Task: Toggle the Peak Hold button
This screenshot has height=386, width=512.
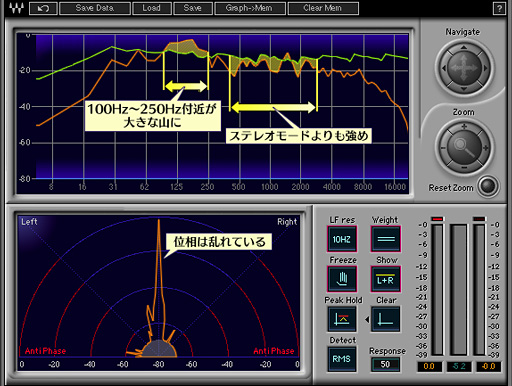Action: point(342,319)
